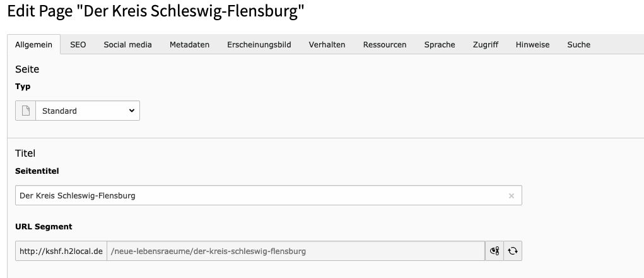Select the Allgemein tab
Image resolution: width=644 pixels, height=278 pixels.
point(34,45)
